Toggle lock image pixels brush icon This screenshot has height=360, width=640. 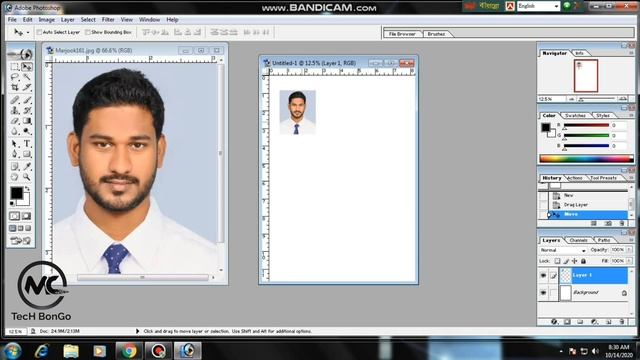point(566,261)
